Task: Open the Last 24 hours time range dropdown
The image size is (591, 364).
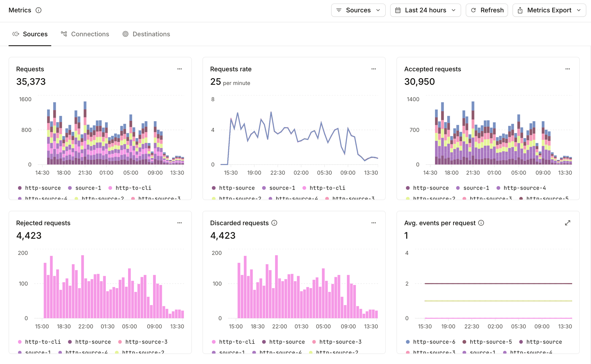Action: 425,10
